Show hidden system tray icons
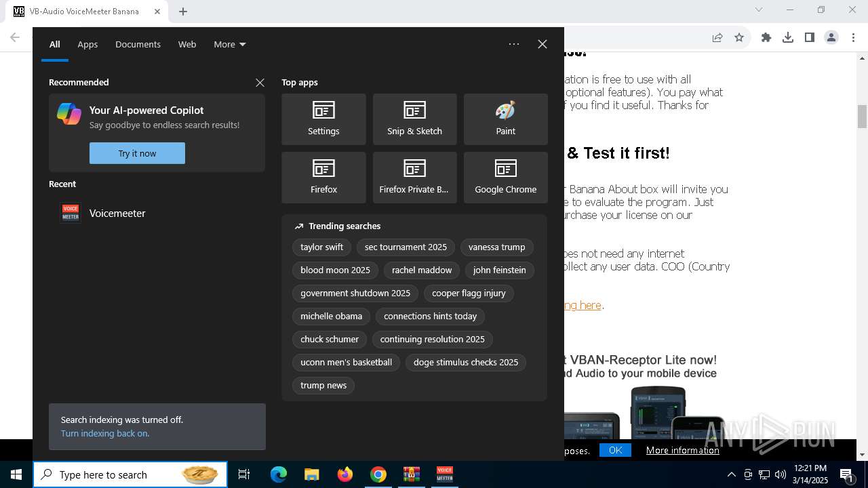 [x=731, y=474]
